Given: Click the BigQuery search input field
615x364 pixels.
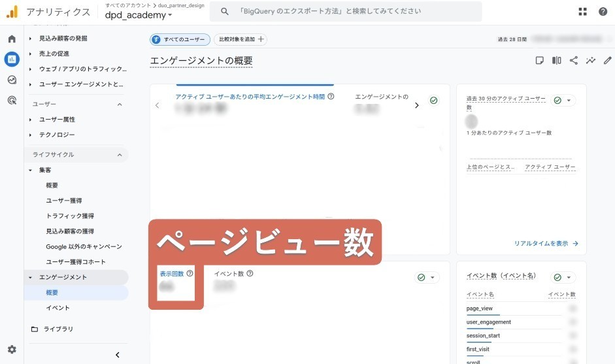Looking at the screenshot, I should click(353, 12).
